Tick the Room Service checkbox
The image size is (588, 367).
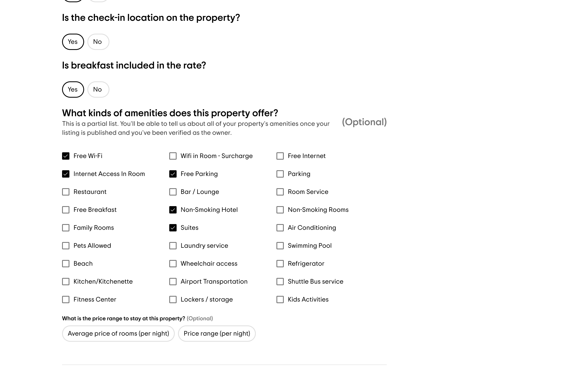(x=280, y=192)
